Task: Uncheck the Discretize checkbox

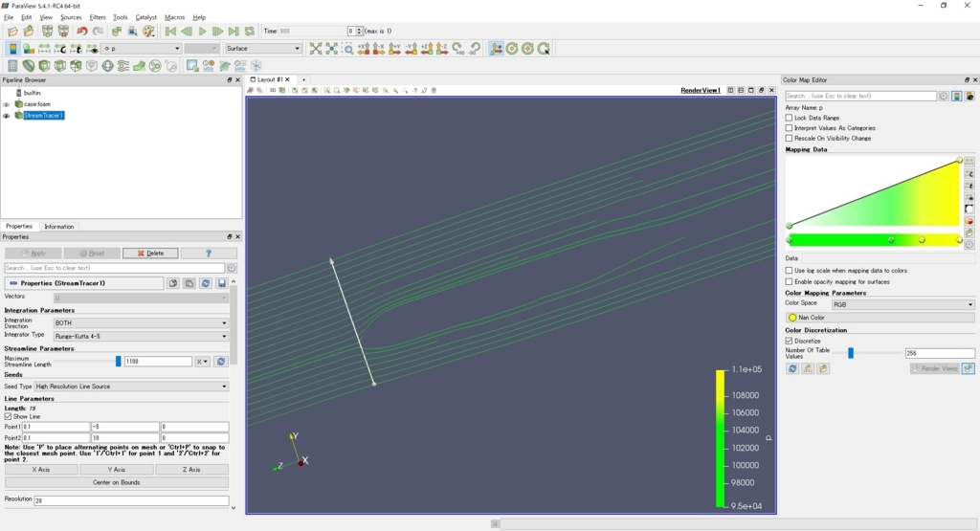Action: (x=789, y=342)
